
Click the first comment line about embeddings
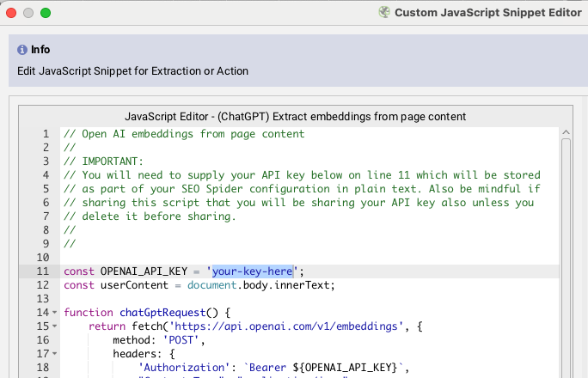[183, 134]
